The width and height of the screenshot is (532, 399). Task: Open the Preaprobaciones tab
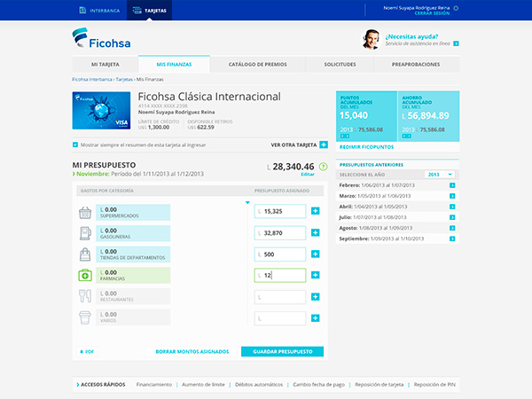click(x=416, y=64)
